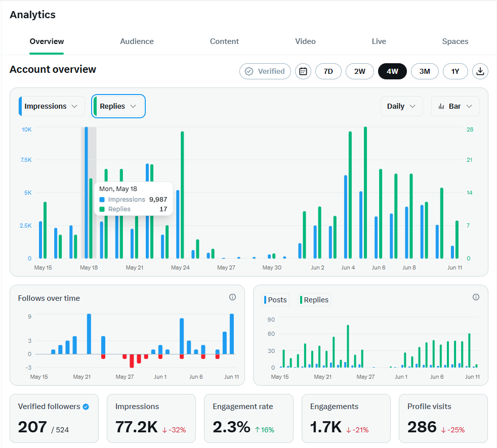The width and height of the screenshot is (497, 448).
Task: Open the Engagement rate stat card
Action: click(x=248, y=418)
